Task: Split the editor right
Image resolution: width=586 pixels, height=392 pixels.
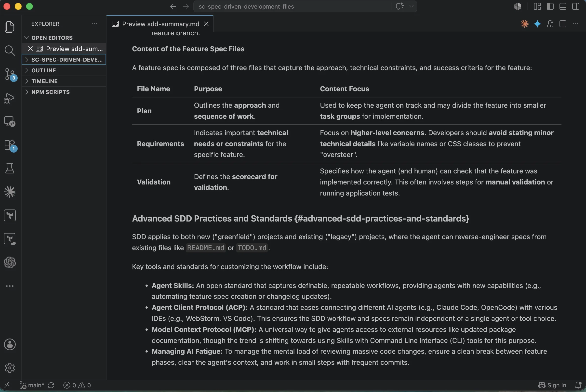Action: [x=563, y=24]
